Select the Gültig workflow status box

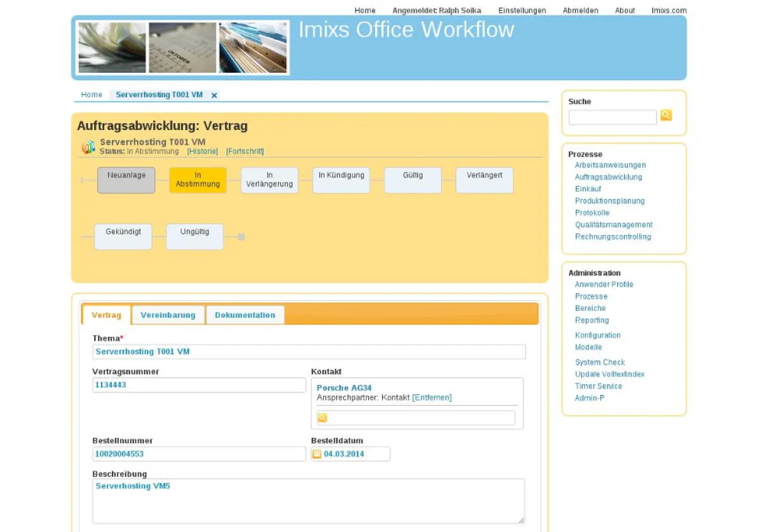tap(412, 179)
